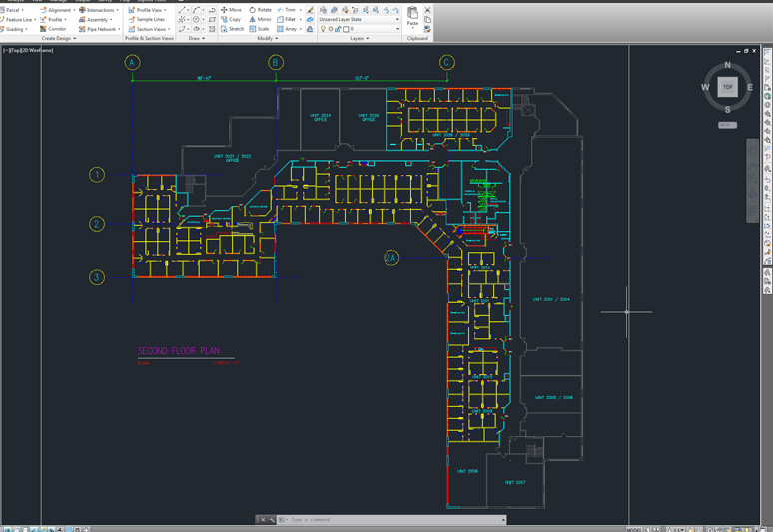Screen dimensions: 773x532
Task: Toggle the layer lock icon
Action: click(x=338, y=29)
